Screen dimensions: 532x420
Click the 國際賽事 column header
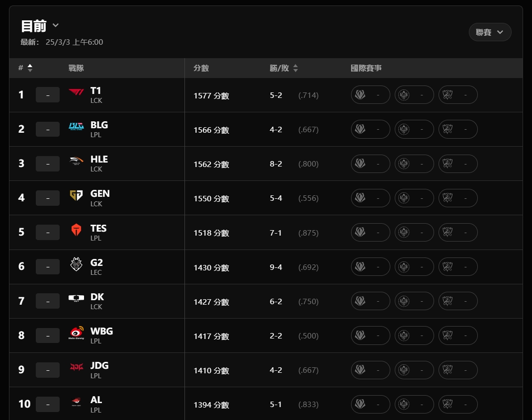(366, 68)
